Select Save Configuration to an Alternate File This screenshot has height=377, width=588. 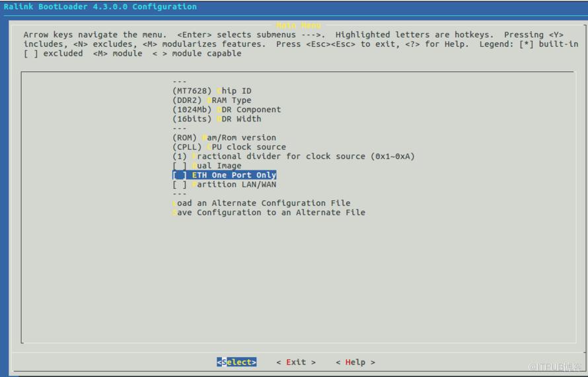[x=269, y=213]
